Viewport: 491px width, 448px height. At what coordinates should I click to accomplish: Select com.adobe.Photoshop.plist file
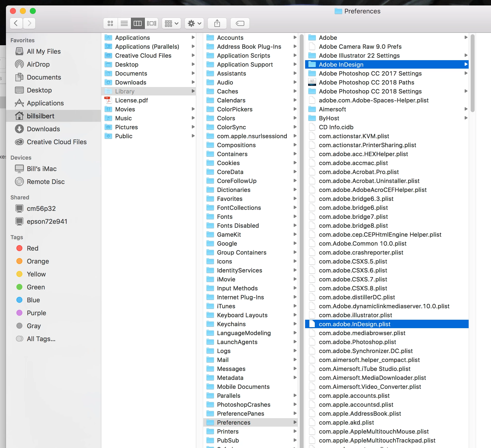tap(357, 342)
